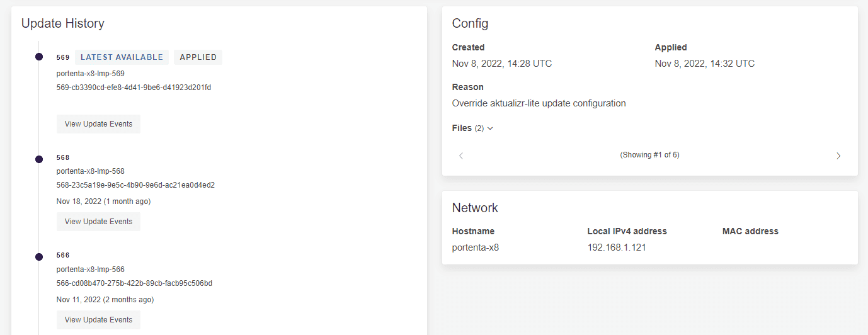The image size is (868, 335).
Task: Click the hostname value portenta-x8
Action: (x=476, y=247)
